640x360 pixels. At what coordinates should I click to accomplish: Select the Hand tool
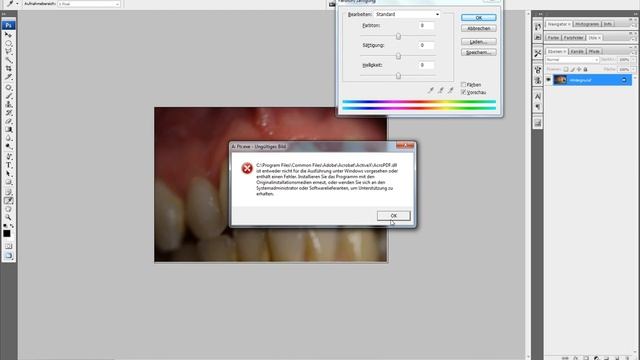click(x=8, y=209)
